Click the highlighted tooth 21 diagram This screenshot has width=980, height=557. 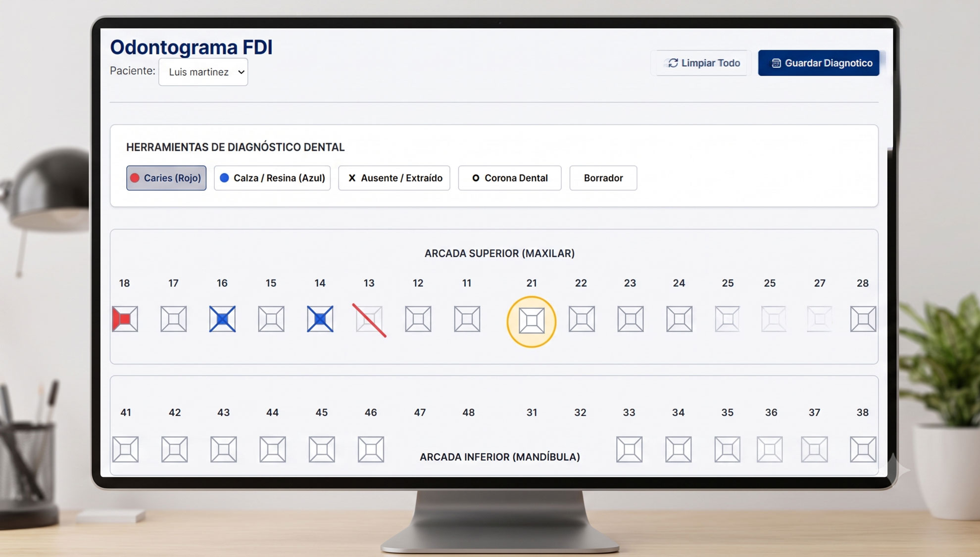(532, 322)
